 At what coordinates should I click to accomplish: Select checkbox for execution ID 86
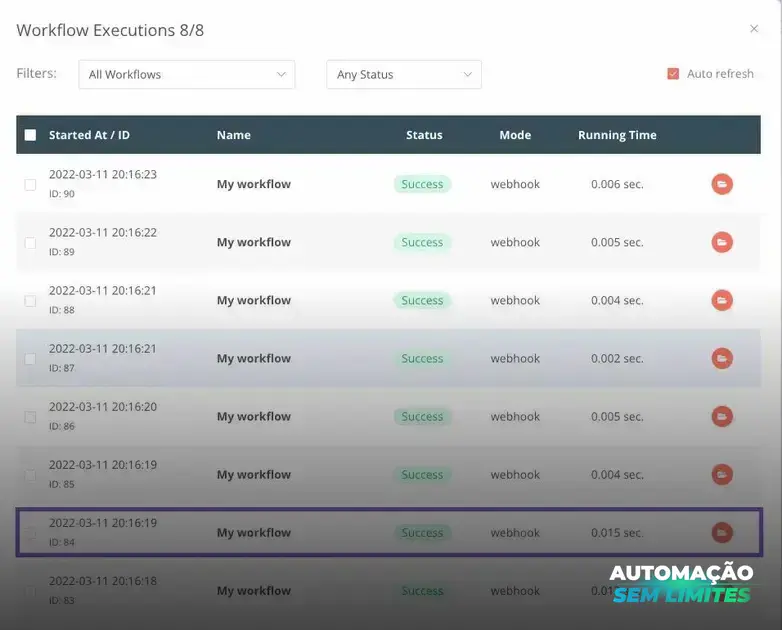coord(30,417)
